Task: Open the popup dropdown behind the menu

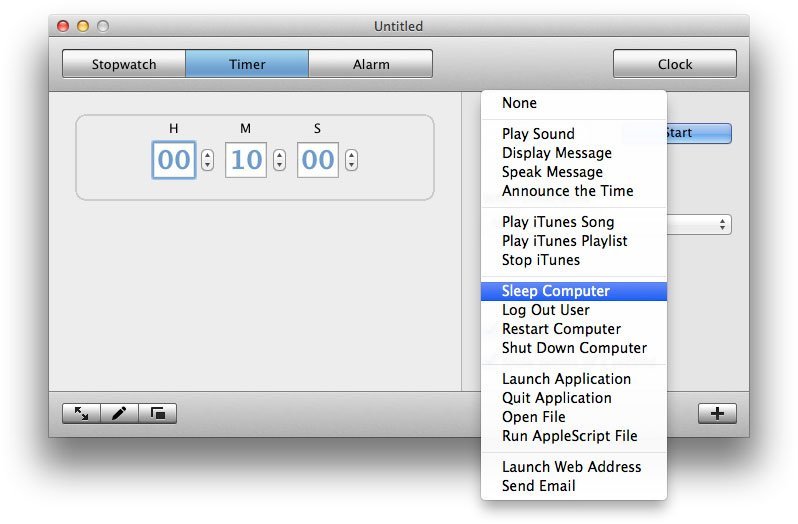Action: [x=699, y=224]
